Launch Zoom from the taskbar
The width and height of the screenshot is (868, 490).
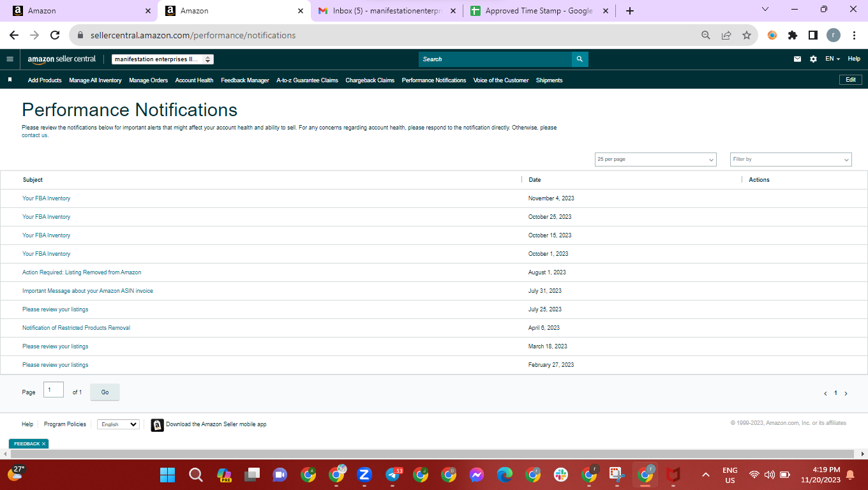[364, 475]
